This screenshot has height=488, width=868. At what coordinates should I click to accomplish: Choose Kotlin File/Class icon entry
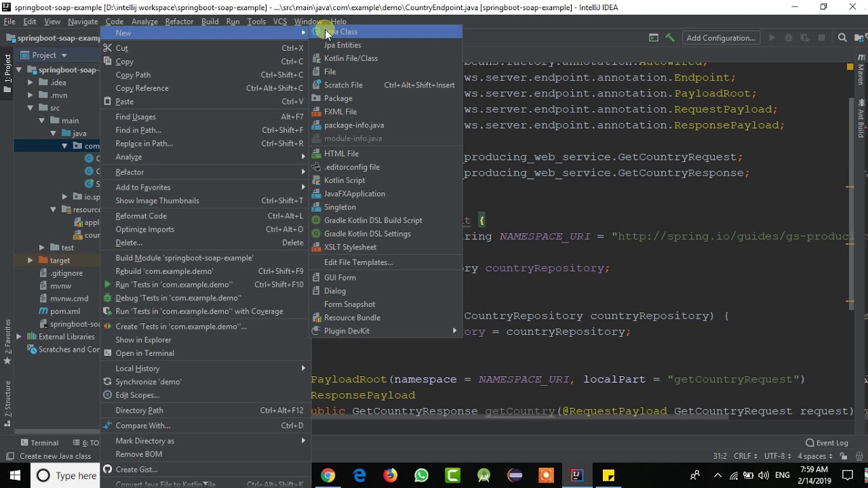(316, 58)
